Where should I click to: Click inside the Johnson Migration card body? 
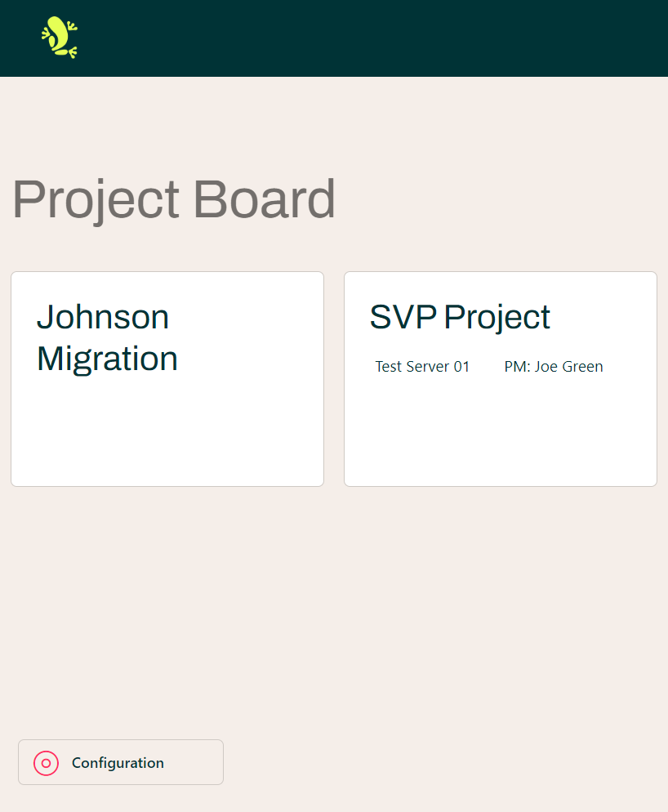(x=167, y=433)
